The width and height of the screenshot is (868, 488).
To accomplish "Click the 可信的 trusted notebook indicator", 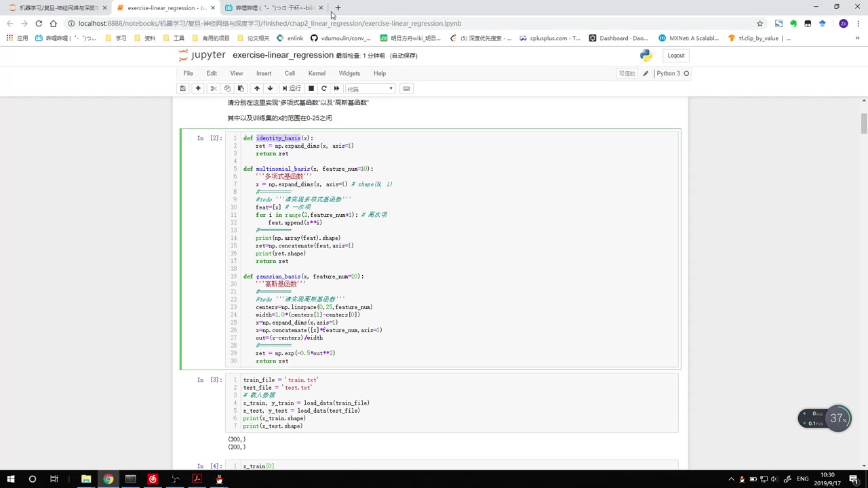I will point(627,73).
